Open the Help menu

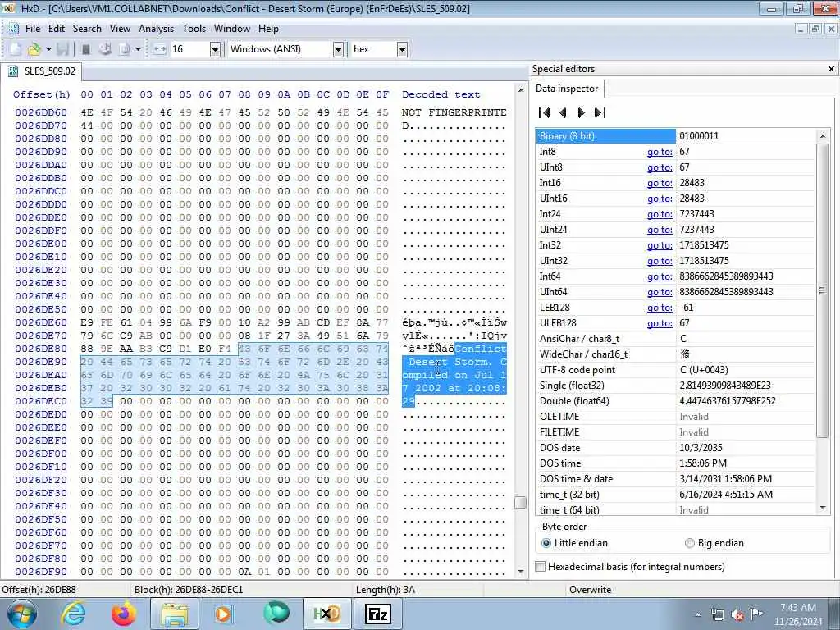coord(268,29)
